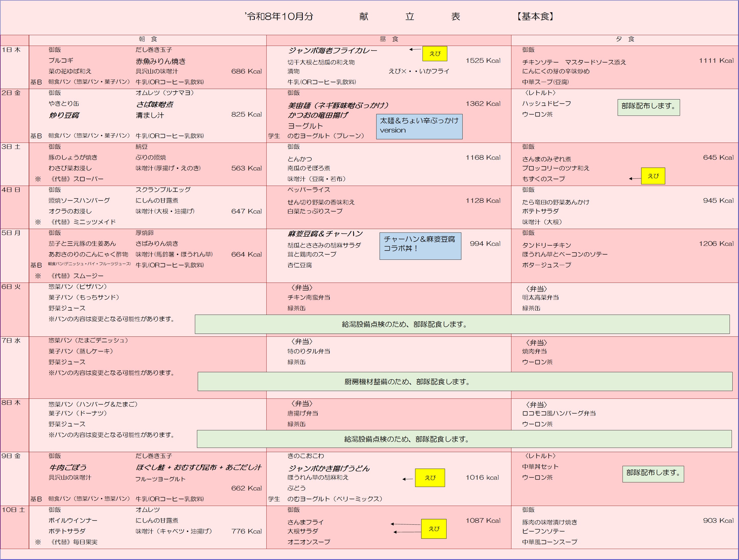Select the 夕食 column header

(625, 39)
